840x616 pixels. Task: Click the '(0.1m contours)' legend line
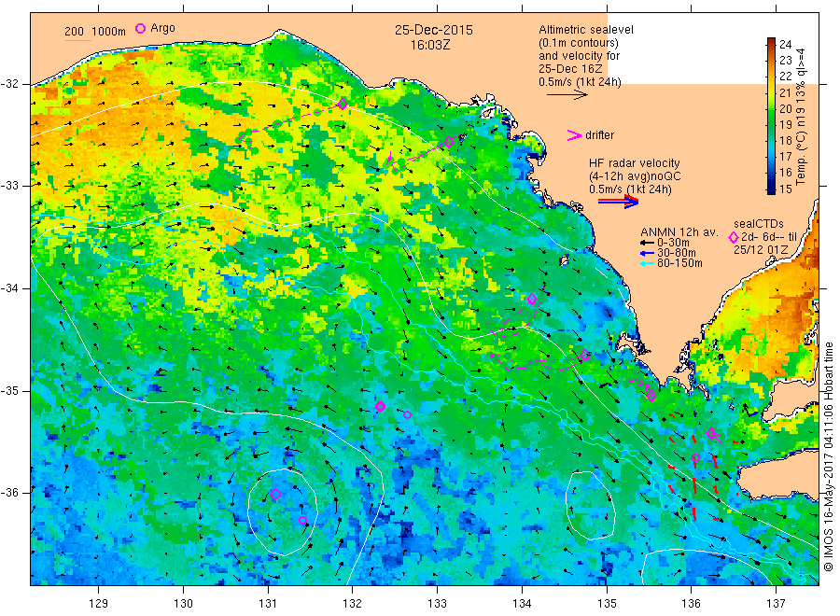tap(579, 43)
